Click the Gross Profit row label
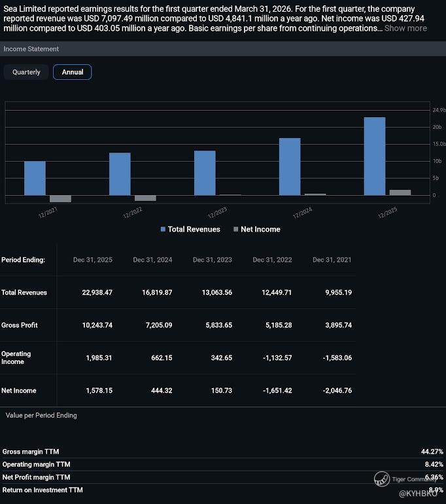The image size is (446, 504). coord(19,325)
